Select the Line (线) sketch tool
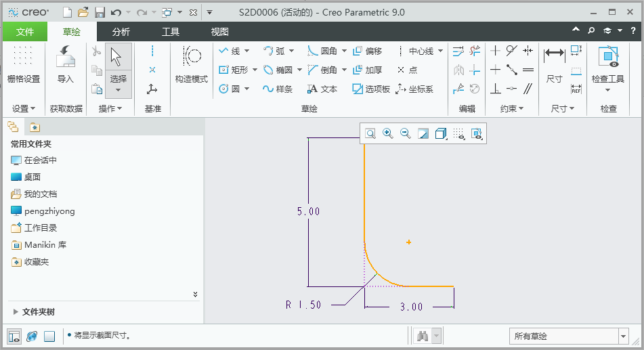Screen dimensions: 644x350 coord(230,51)
